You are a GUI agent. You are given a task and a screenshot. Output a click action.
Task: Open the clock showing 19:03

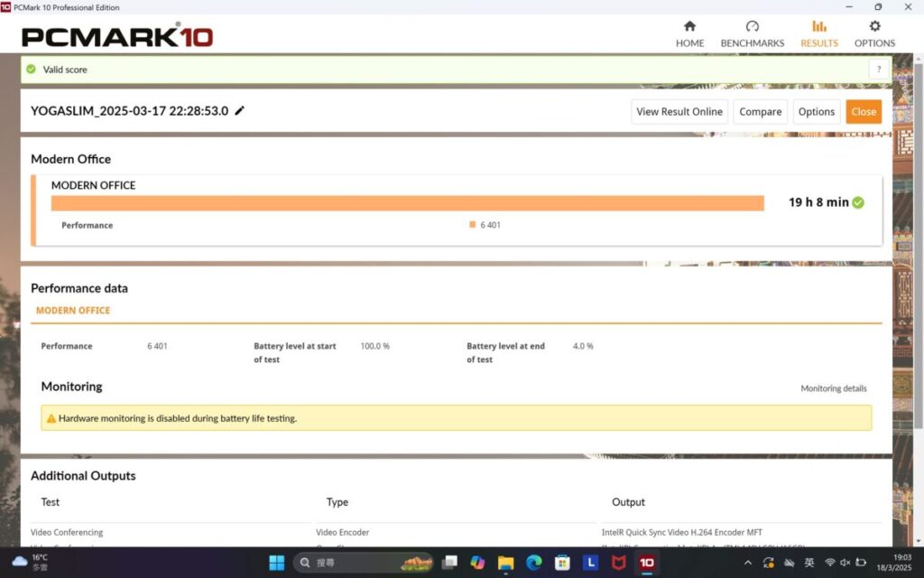894,562
